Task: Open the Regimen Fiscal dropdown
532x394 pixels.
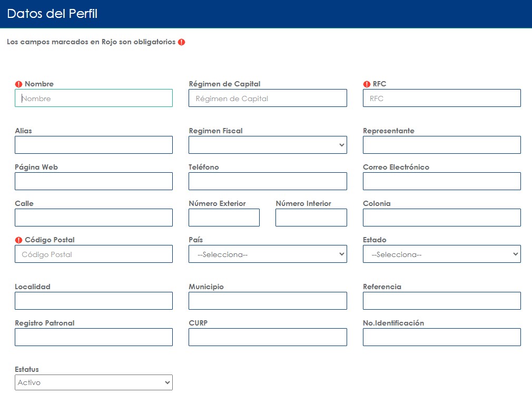Action: (x=268, y=145)
